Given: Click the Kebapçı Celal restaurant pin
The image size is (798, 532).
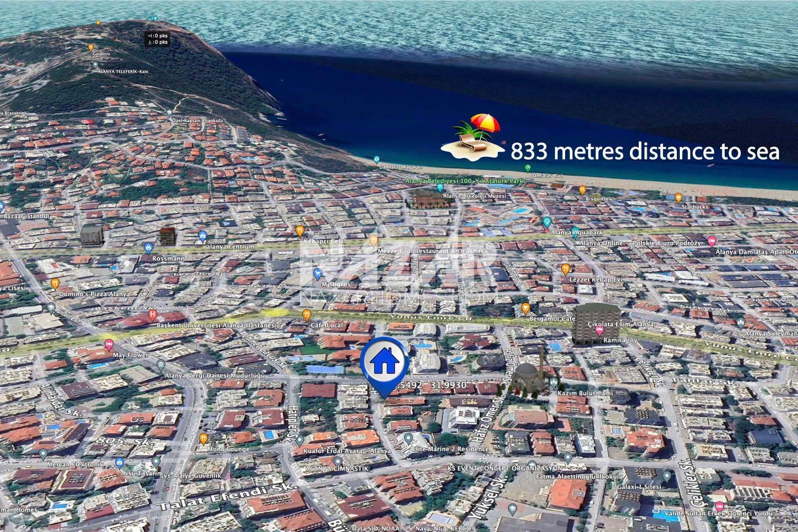Looking at the screenshot, I should coord(299,230).
